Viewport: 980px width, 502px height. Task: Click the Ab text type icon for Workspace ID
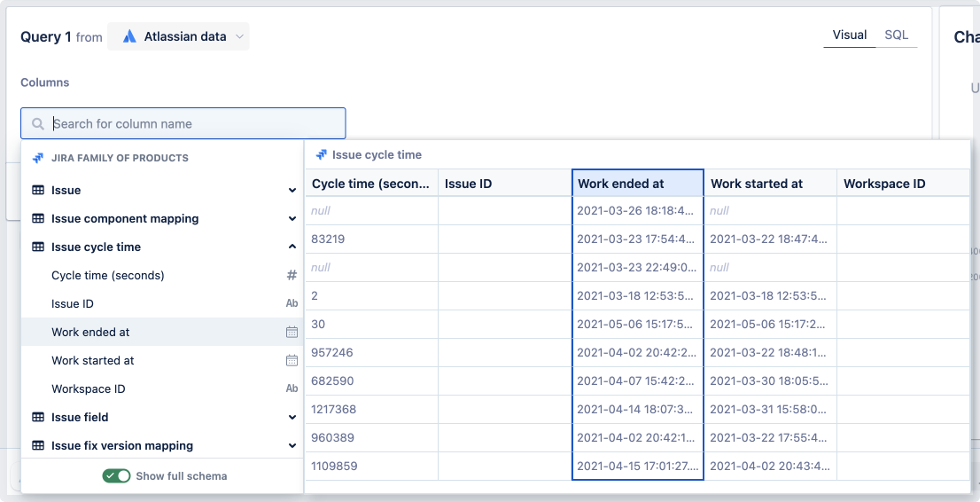point(292,388)
